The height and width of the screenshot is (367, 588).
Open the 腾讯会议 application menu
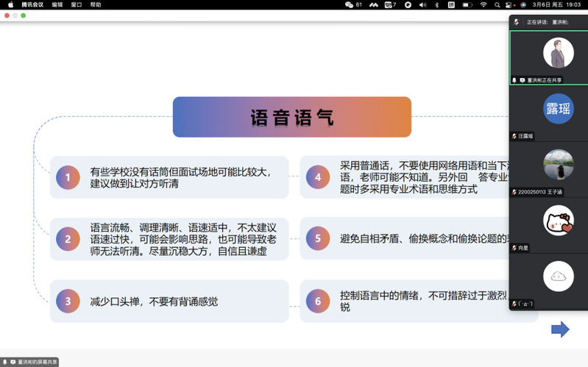pos(33,4)
